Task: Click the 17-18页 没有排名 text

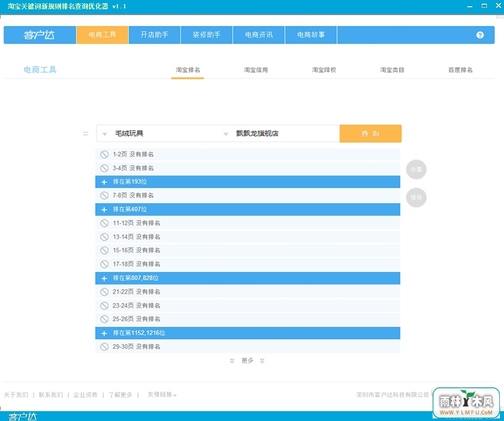Action: 136,265
